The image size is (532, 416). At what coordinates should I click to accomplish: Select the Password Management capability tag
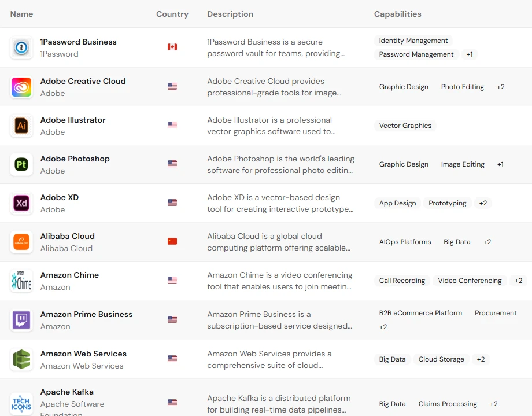(416, 54)
